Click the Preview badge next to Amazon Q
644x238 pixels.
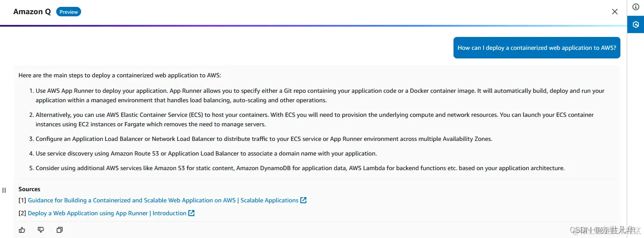point(69,12)
